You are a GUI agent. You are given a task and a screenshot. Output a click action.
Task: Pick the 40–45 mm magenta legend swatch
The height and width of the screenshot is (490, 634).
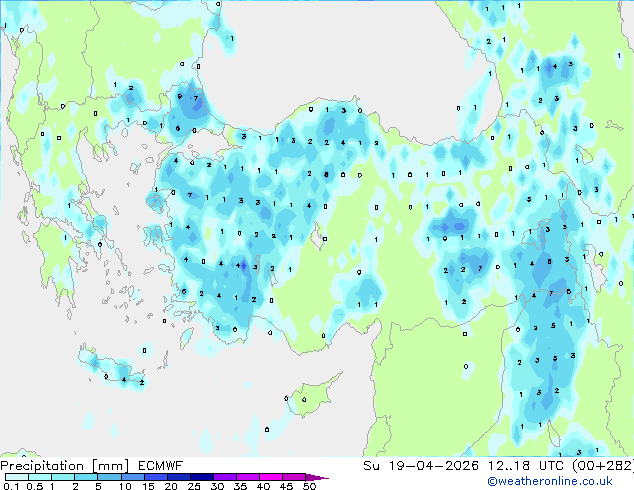coord(271,477)
